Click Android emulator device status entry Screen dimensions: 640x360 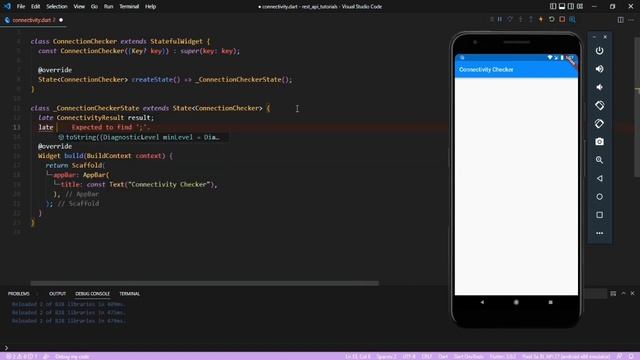(566, 356)
